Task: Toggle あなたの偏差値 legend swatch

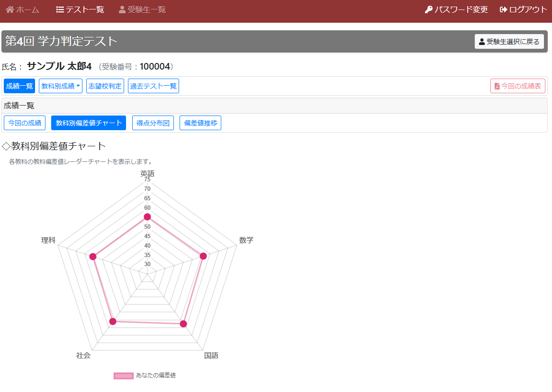Action: [x=124, y=376]
